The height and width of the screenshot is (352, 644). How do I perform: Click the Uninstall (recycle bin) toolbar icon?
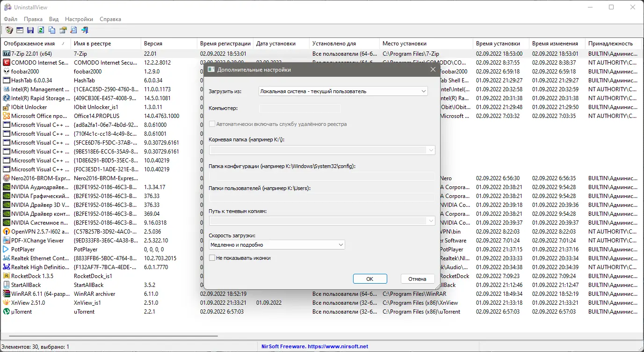9,30
